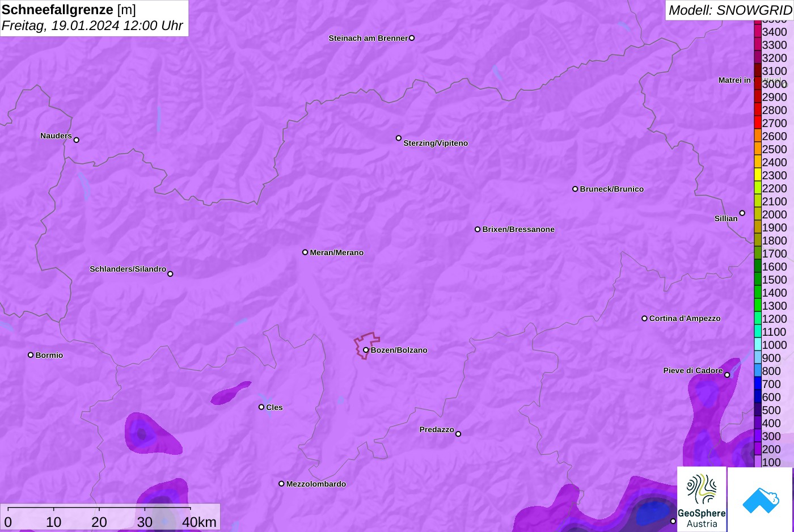Select the Mezzolombardo marker circle
794x532 pixels.
pyautogui.click(x=281, y=484)
